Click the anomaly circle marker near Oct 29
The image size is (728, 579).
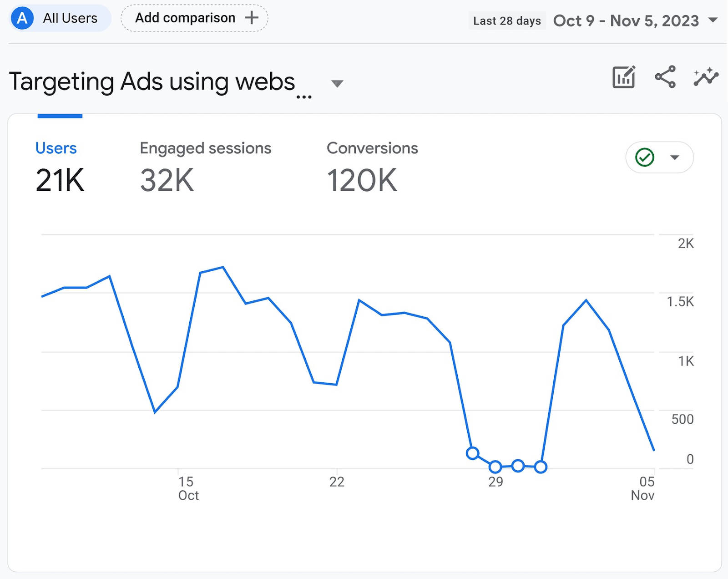(495, 467)
